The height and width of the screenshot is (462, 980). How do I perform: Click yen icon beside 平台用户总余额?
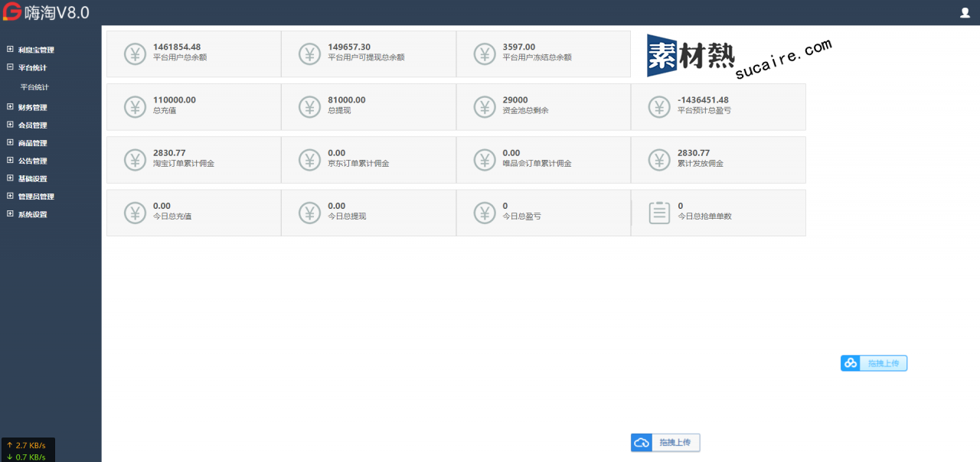pos(135,54)
